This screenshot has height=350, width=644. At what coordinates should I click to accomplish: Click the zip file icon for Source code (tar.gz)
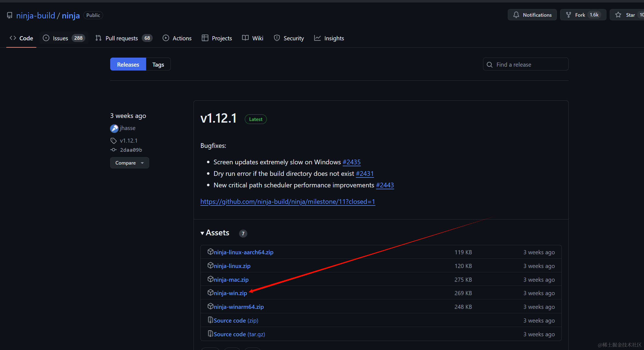pyautogui.click(x=210, y=334)
